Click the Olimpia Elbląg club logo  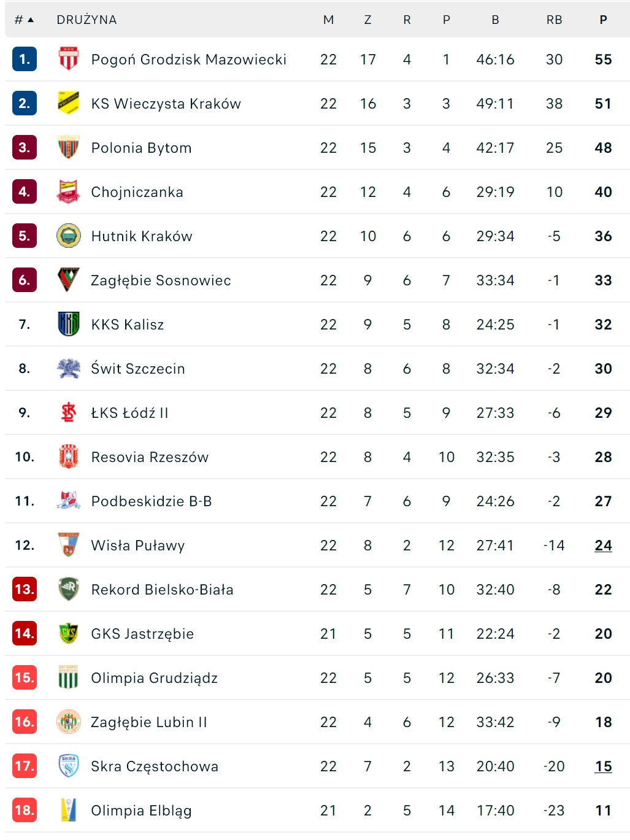[68, 810]
